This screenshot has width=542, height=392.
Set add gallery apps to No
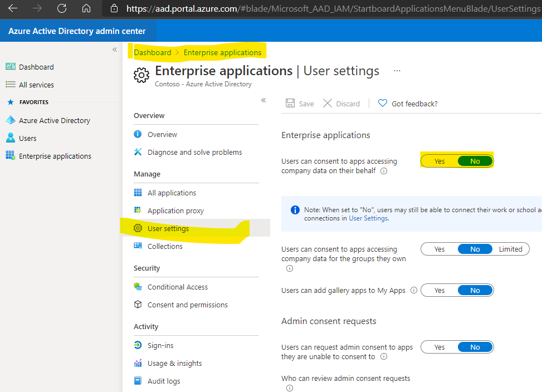pos(475,290)
